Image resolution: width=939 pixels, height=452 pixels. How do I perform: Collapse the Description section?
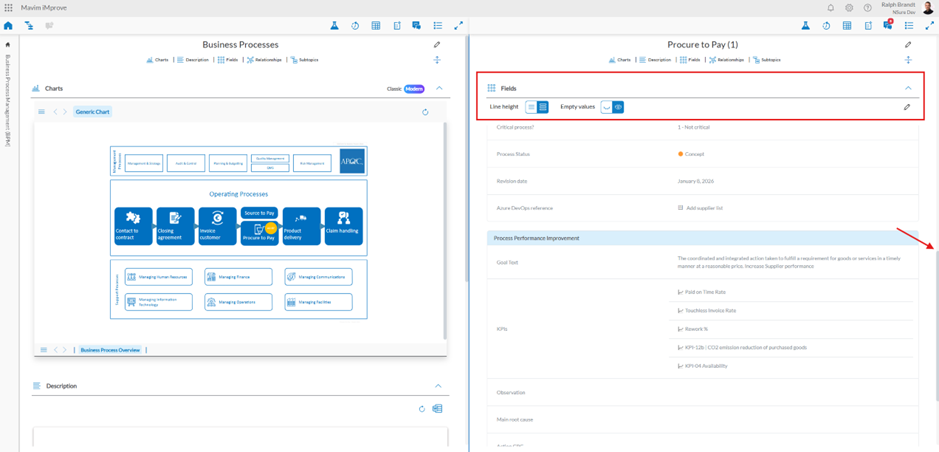(438, 386)
